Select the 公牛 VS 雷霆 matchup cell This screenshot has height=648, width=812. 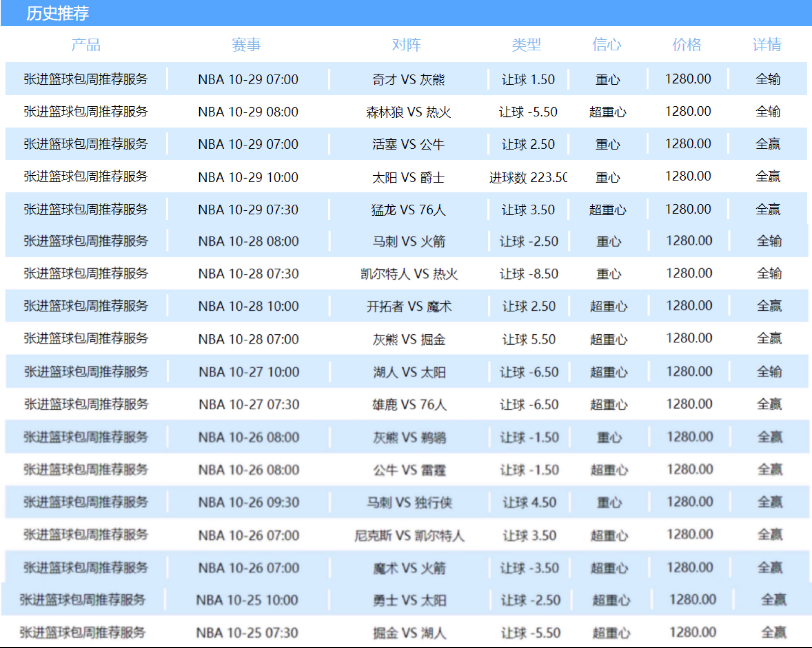(x=409, y=470)
